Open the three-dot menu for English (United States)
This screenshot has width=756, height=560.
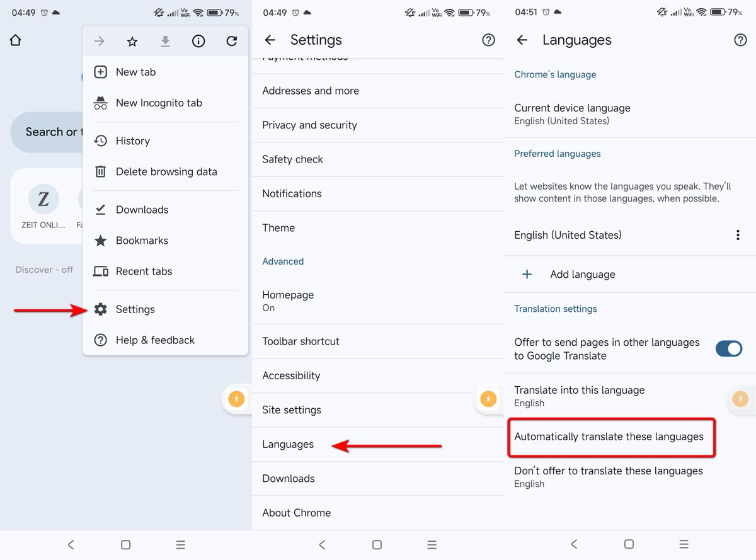(x=738, y=234)
